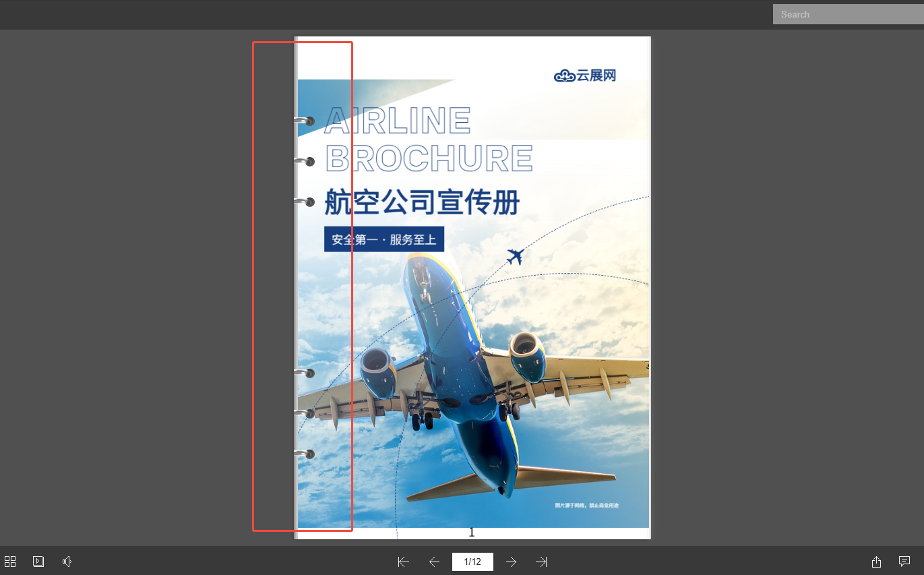Click the small airplane icon on flight path
The height and width of the screenshot is (575, 924).
tap(516, 257)
